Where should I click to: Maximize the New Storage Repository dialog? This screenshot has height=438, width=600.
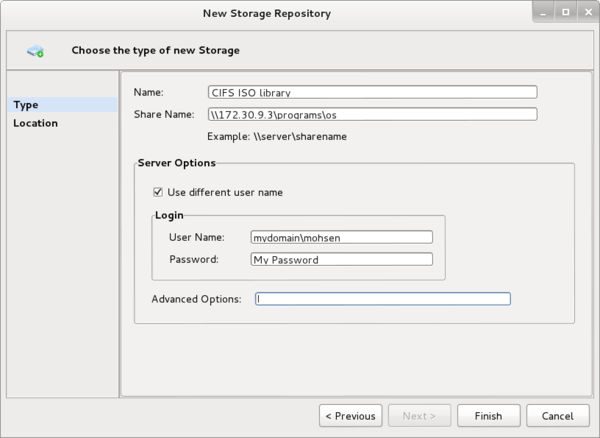[x=565, y=13]
